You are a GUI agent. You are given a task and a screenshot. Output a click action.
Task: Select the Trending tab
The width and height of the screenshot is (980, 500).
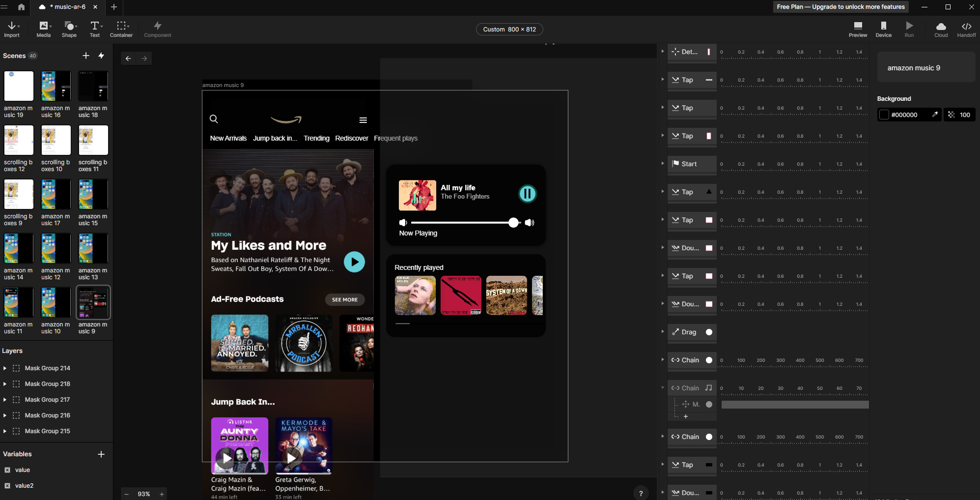[316, 138]
